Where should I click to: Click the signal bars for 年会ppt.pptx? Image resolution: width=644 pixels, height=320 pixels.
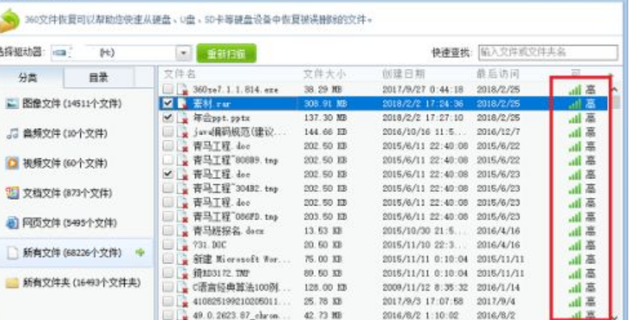575,119
